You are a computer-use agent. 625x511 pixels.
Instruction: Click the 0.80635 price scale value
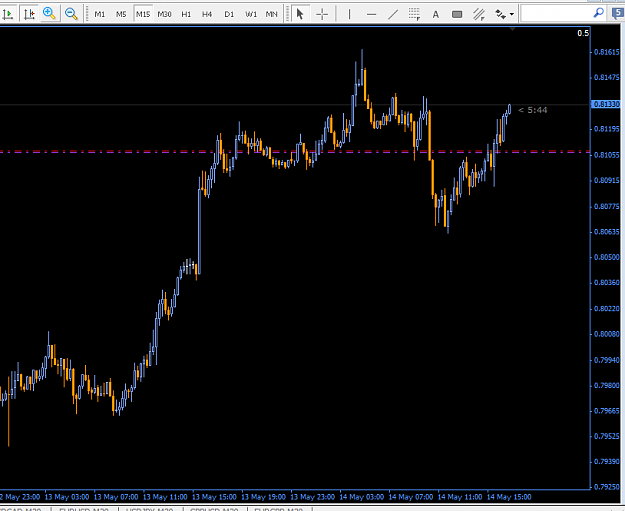click(607, 232)
